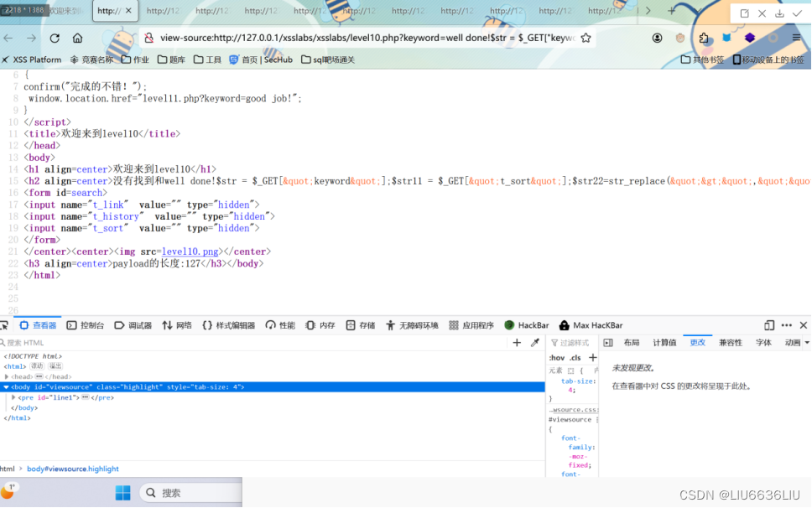Open the account profile icon
812x508 pixels.
(657, 38)
